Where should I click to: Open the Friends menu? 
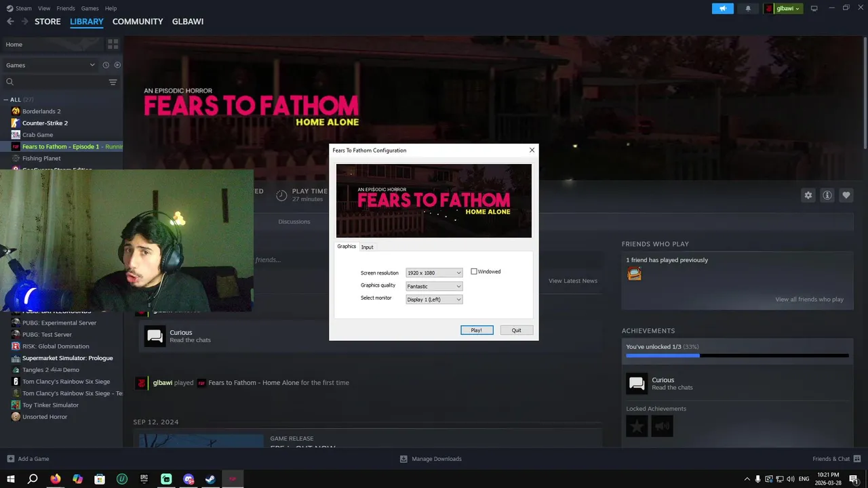pos(66,8)
